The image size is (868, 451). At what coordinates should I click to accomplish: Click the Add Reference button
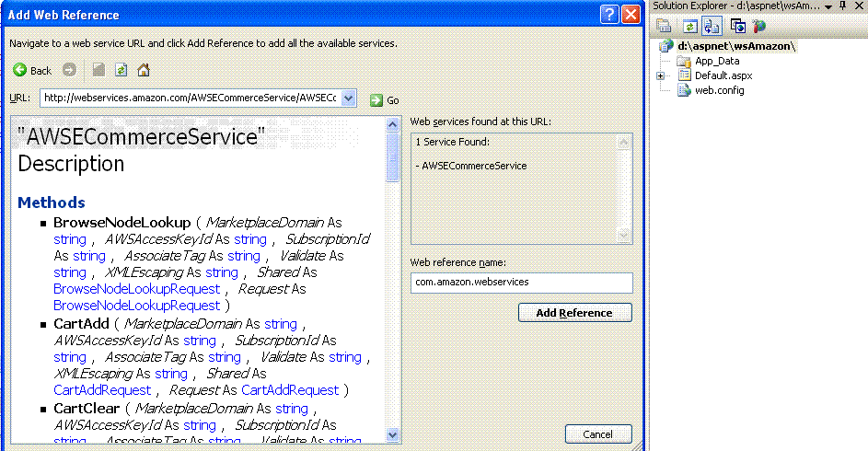click(x=574, y=313)
